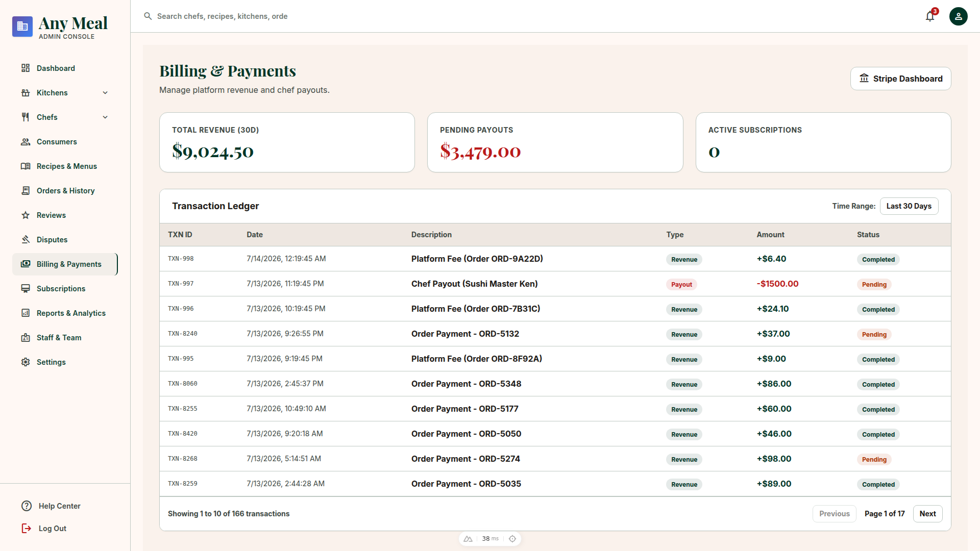Click the Pending Payouts $3,479.00 value
The height and width of the screenshot is (551, 980).
tap(480, 152)
